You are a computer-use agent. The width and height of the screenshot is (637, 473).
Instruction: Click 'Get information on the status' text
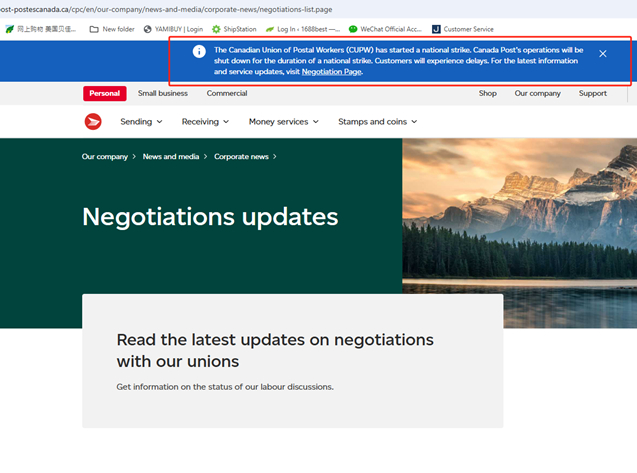[x=225, y=387]
